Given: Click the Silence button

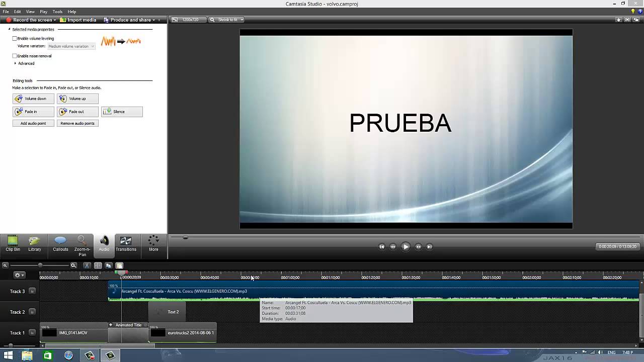Looking at the screenshot, I should click(x=122, y=112).
